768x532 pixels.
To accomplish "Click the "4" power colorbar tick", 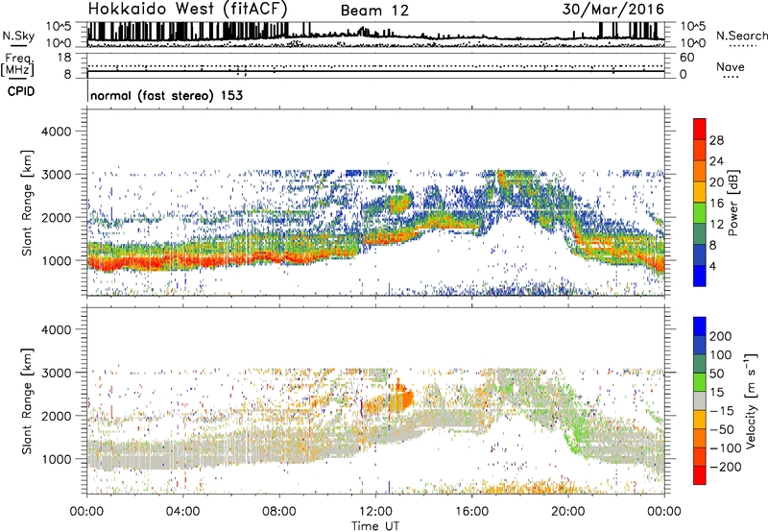I will [712, 266].
